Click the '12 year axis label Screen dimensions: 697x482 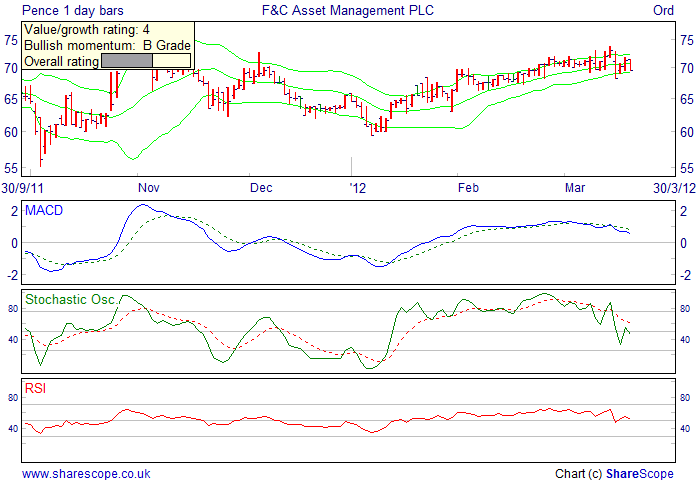(358, 188)
